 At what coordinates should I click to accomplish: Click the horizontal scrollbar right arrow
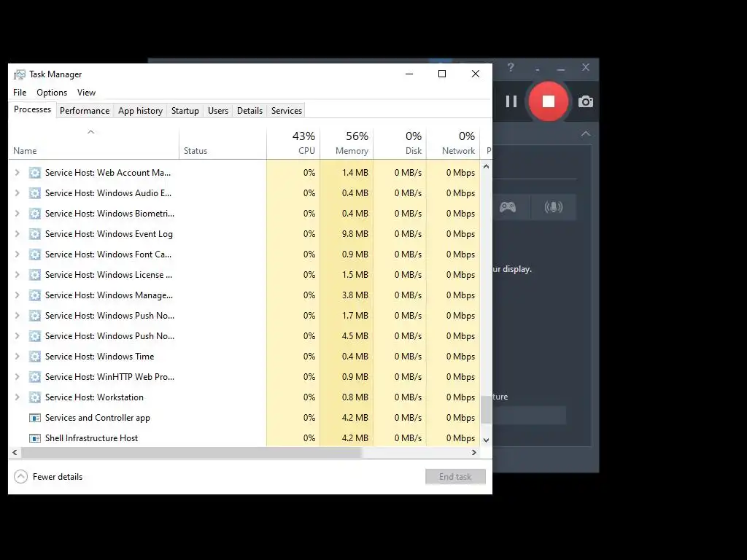coord(473,452)
